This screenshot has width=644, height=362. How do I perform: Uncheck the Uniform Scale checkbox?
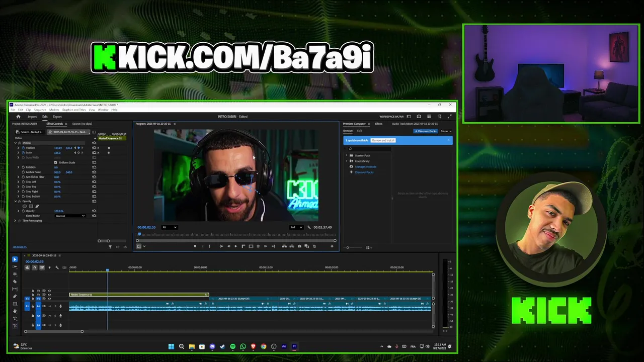tap(55, 162)
